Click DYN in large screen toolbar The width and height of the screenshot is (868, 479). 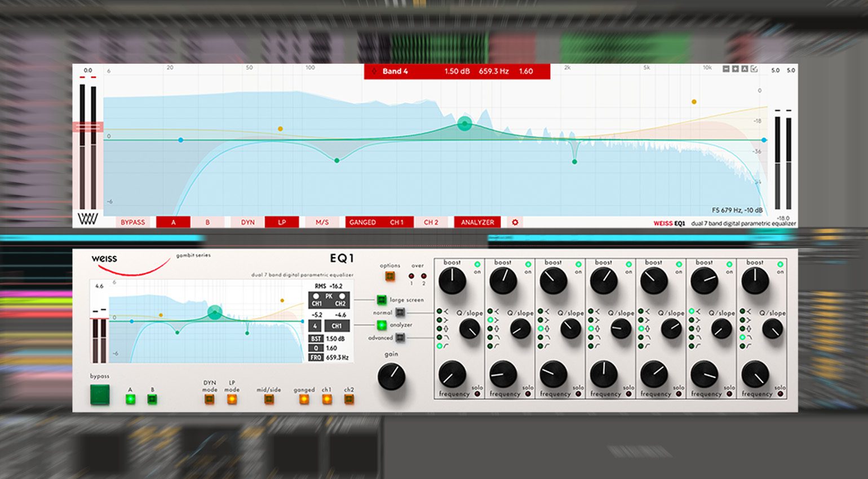tap(248, 223)
